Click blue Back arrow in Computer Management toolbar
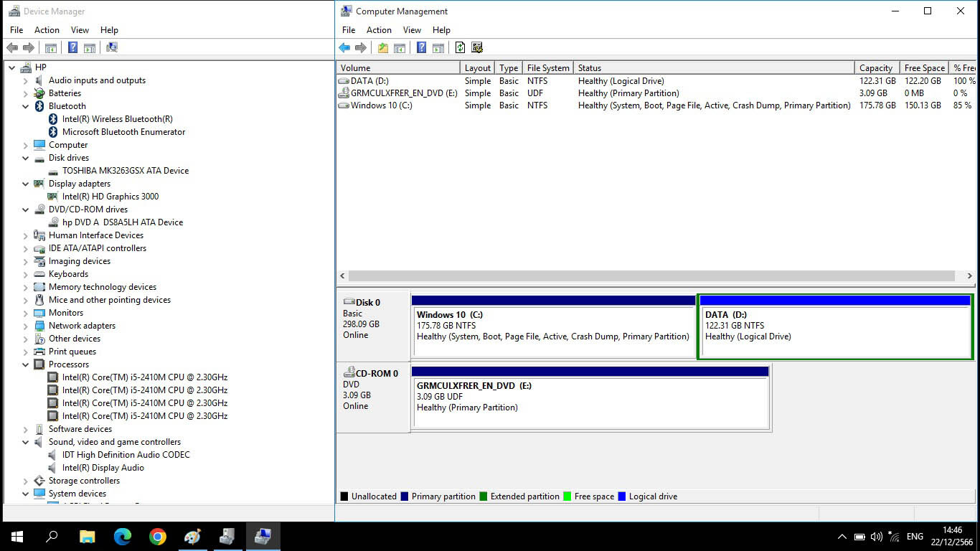The image size is (980, 551). click(x=344, y=48)
